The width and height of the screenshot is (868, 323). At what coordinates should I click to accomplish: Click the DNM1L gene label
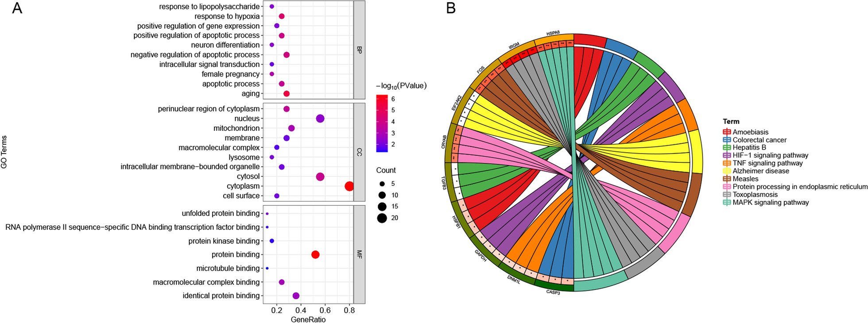tap(514, 279)
